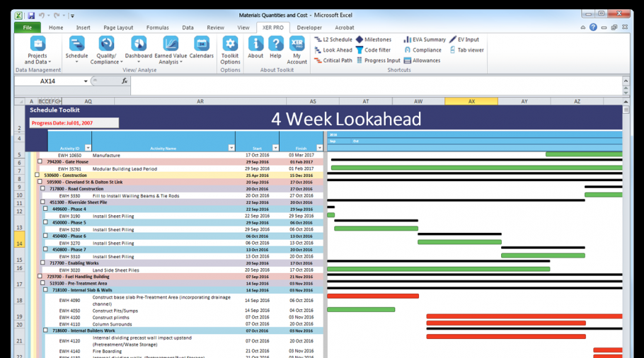Switch to the Insert tab
The width and height of the screenshot is (644, 358).
(x=83, y=28)
